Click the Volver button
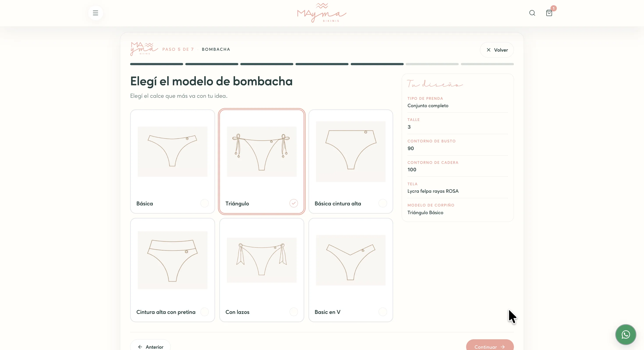Image resolution: width=644 pixels, height=350 pixels. [x=497, y=50]
